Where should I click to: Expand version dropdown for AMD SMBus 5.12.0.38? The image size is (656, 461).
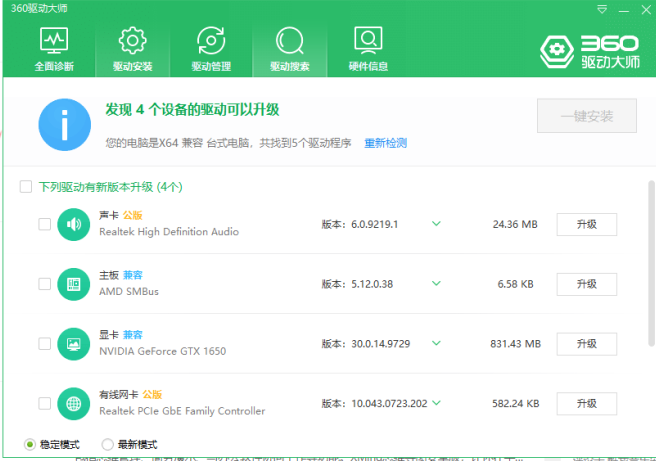[435, 284]
